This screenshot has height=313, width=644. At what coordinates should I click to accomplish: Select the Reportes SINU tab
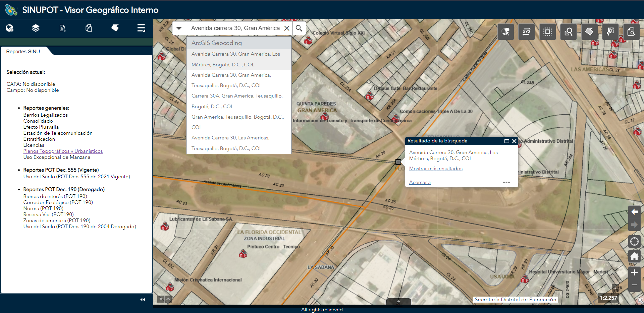(23, 52)
